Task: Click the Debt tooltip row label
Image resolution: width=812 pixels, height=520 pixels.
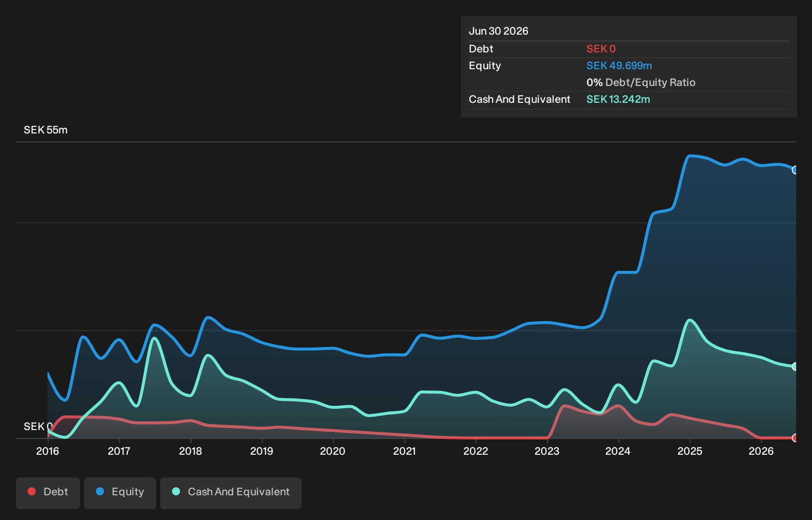Action: [481, 49]
